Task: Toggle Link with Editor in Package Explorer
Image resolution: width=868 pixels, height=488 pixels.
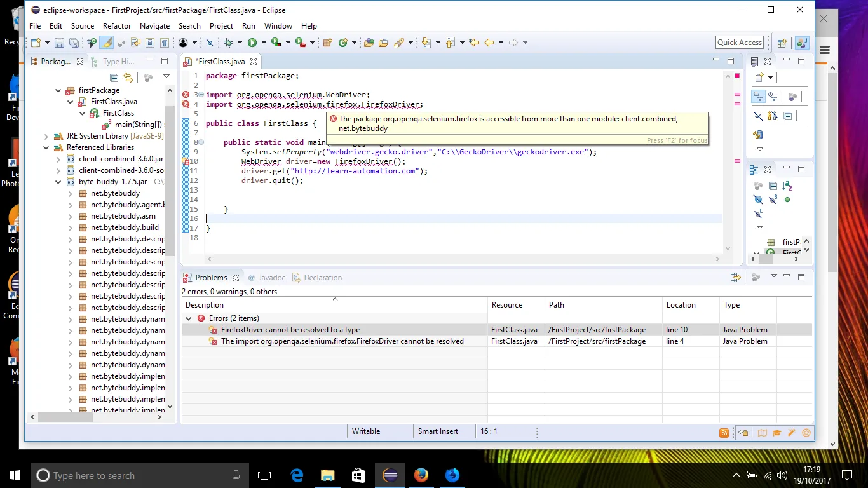Action: coord(128,78)
